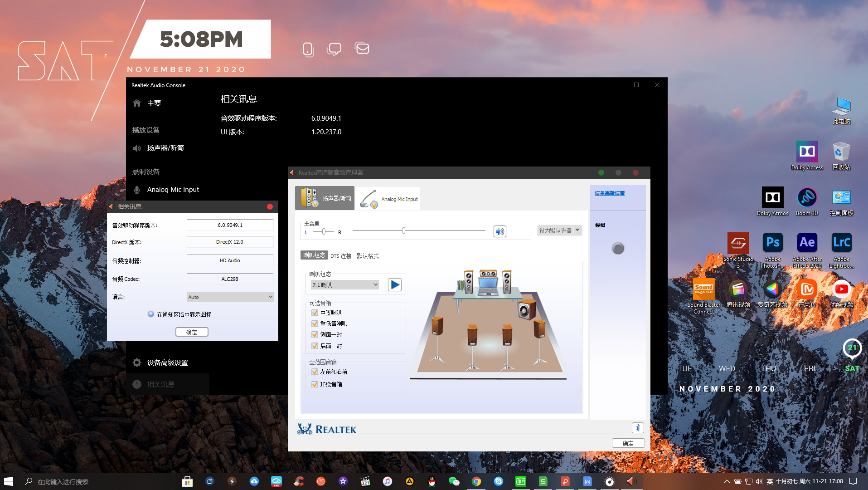Toggle the 侧面一对 checkbox
This screenshot has width=868, height=490.
click(315, 334)
